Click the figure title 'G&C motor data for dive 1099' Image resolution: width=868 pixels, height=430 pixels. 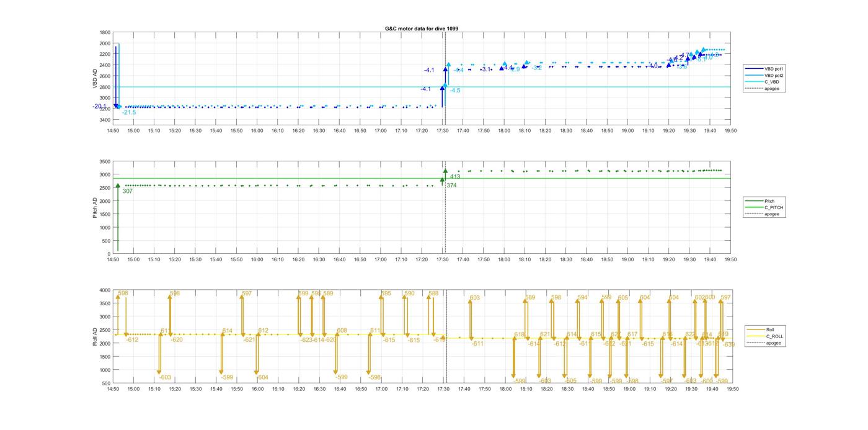click(422, 29)
